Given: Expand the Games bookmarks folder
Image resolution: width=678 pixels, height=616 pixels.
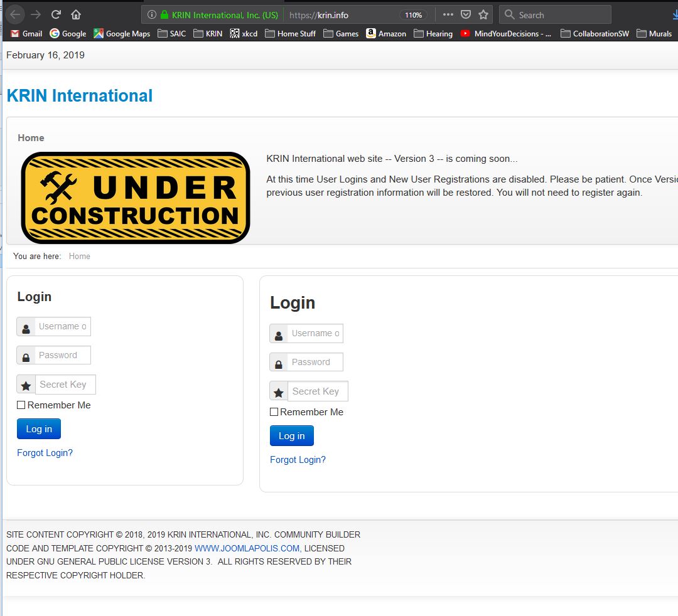Looking at the screenshot, I should click(341, 34).
